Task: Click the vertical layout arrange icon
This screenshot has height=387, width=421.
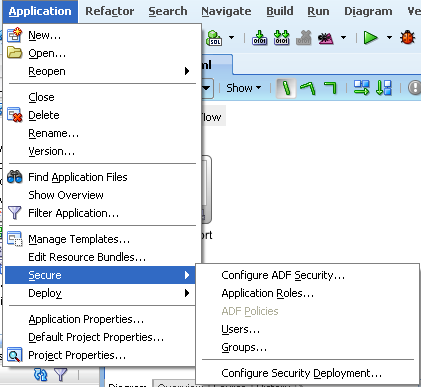Action: coord(384,88)
